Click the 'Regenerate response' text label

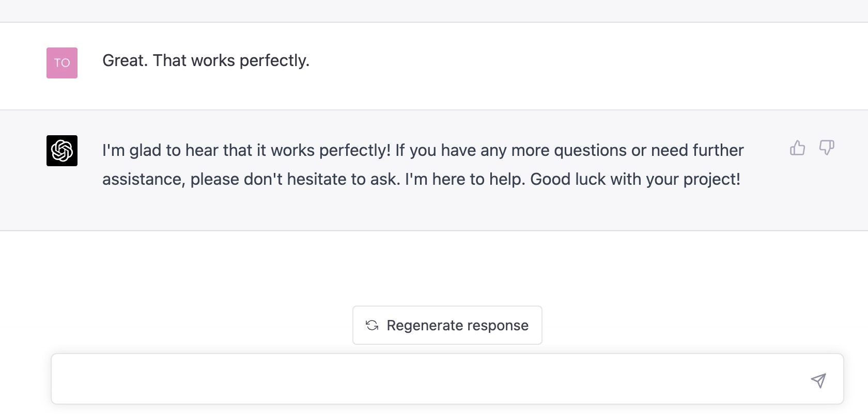pos(458,325)
